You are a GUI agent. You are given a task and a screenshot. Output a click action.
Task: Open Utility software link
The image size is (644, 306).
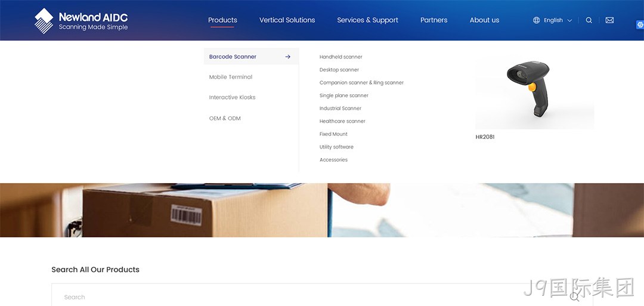pos(336,147)
